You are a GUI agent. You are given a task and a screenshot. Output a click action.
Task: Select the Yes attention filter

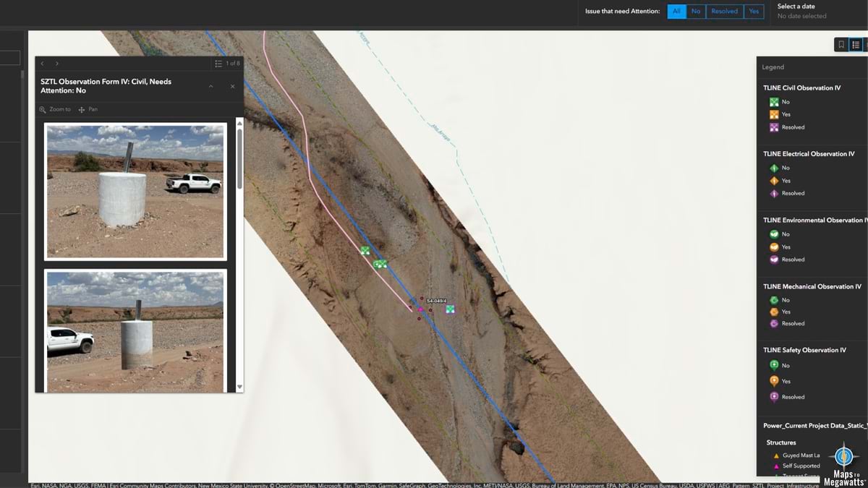(754, 11)
